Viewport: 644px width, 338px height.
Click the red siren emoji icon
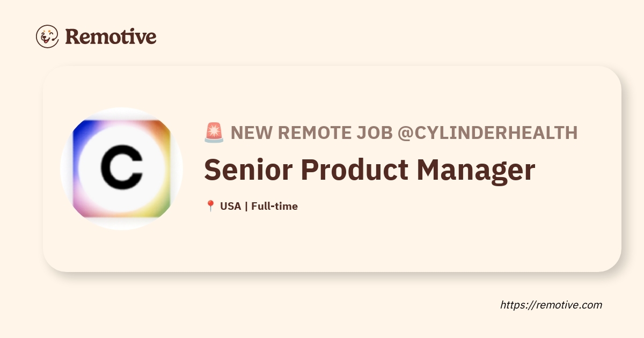pos(214,133)
